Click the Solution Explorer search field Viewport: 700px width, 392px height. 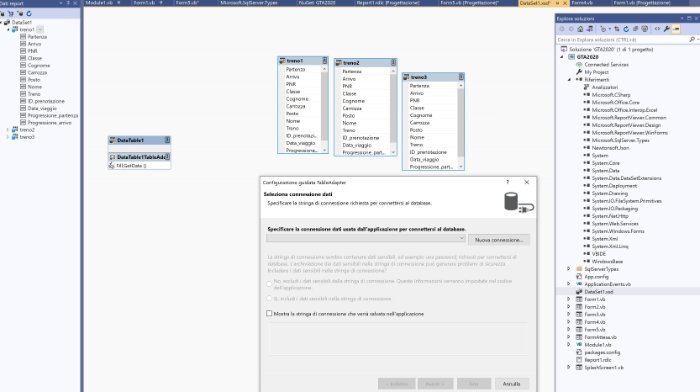click(622, 40)
